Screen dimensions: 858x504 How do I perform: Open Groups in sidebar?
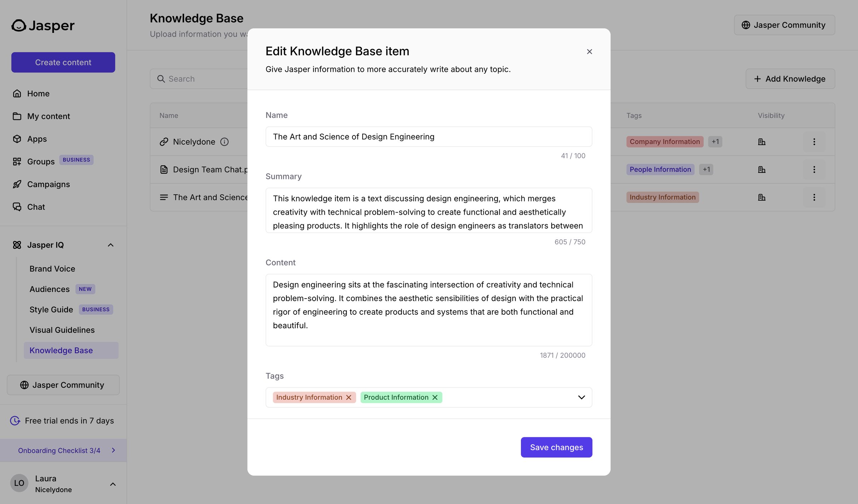coord(41,161)
